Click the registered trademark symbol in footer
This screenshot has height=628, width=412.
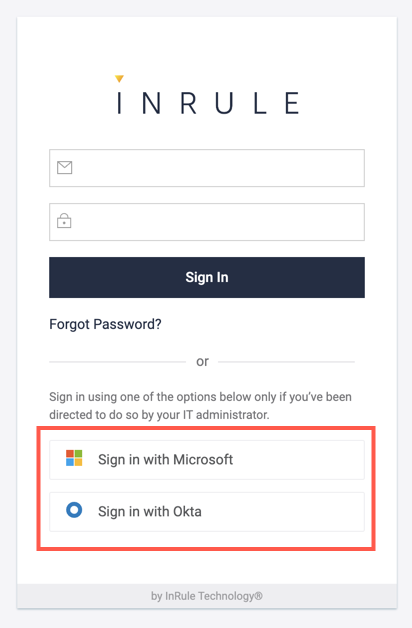coord(259,596)
